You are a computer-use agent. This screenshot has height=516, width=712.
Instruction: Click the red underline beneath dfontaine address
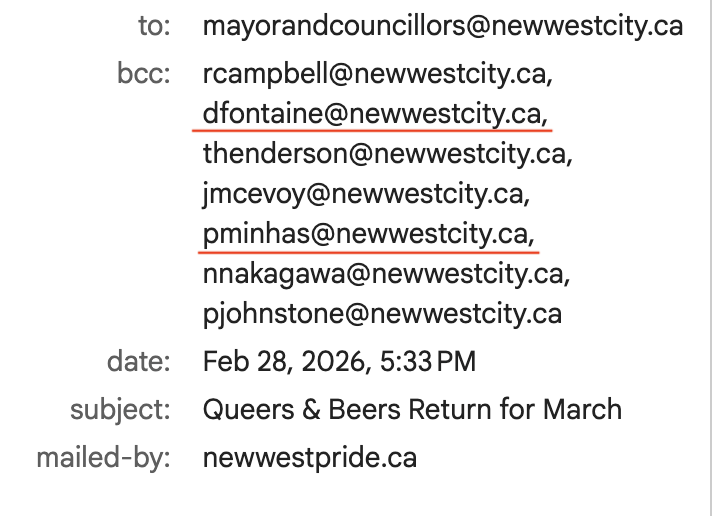click(372, 131)
